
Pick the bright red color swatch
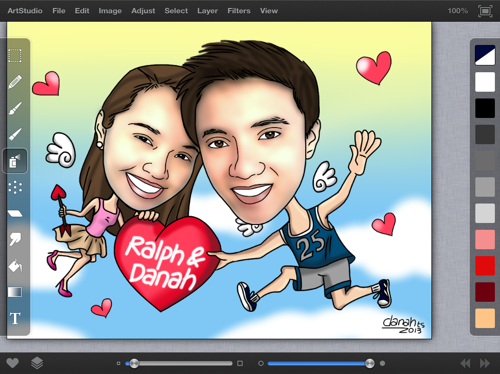click(485, 266)
